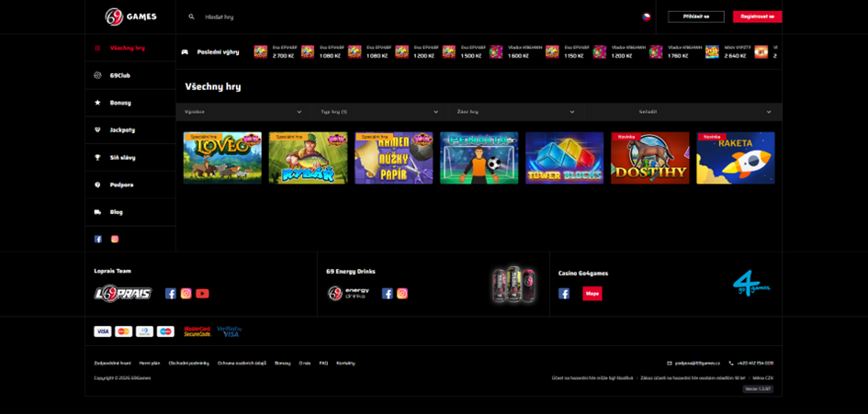Click the 2 700 Kč recent win entry
The image size is (868, 414).
(276, 52)
